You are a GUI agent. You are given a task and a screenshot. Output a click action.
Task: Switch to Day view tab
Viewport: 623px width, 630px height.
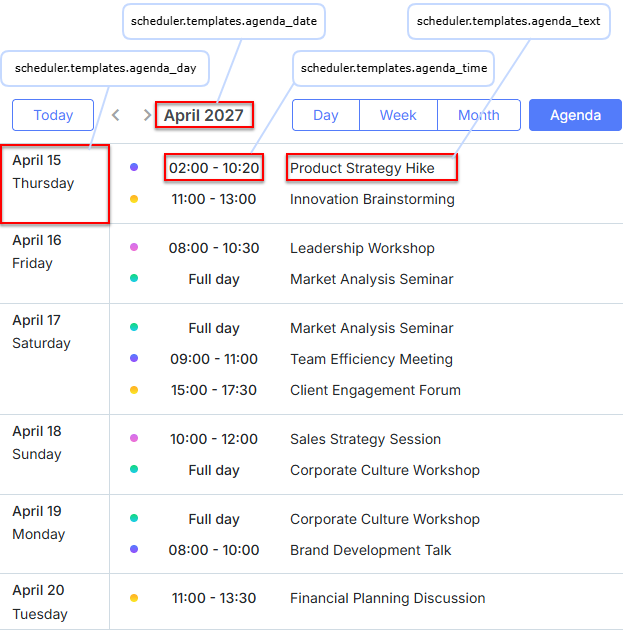tap(326, 115)
